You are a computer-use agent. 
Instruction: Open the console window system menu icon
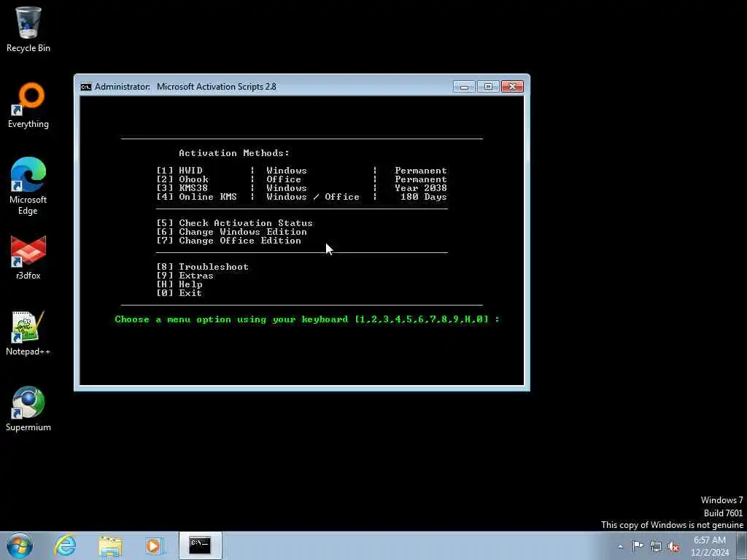(x=86, y=87)
